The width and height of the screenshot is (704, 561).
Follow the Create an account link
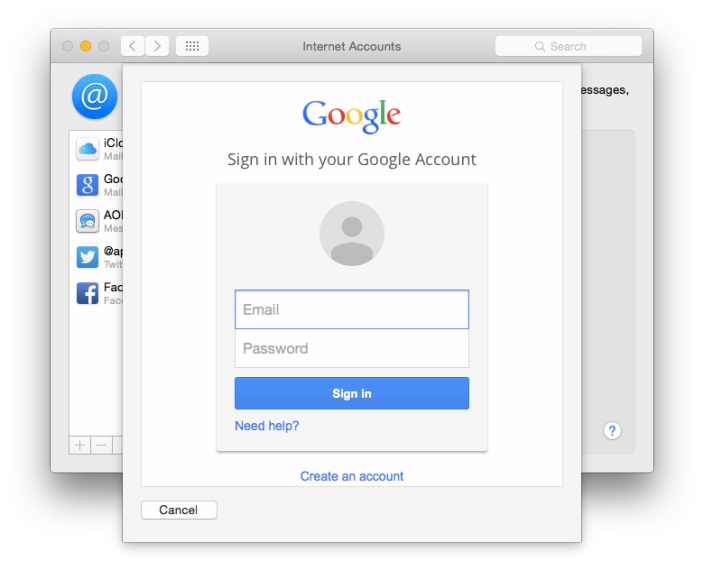(352, 476)
